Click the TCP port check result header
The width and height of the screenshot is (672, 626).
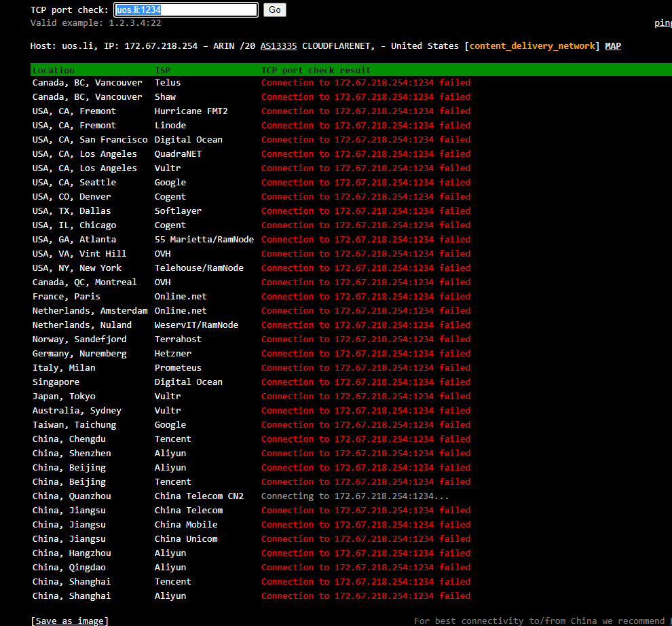316,70
